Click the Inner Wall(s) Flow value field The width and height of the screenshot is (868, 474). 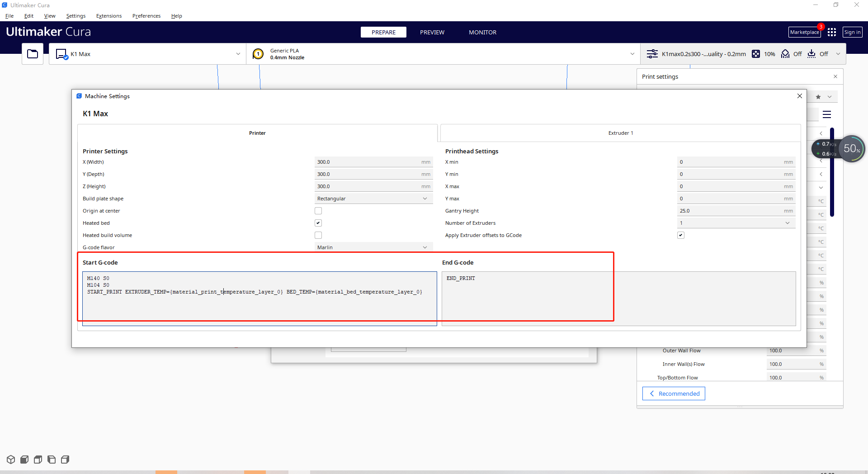click(797, 364)
